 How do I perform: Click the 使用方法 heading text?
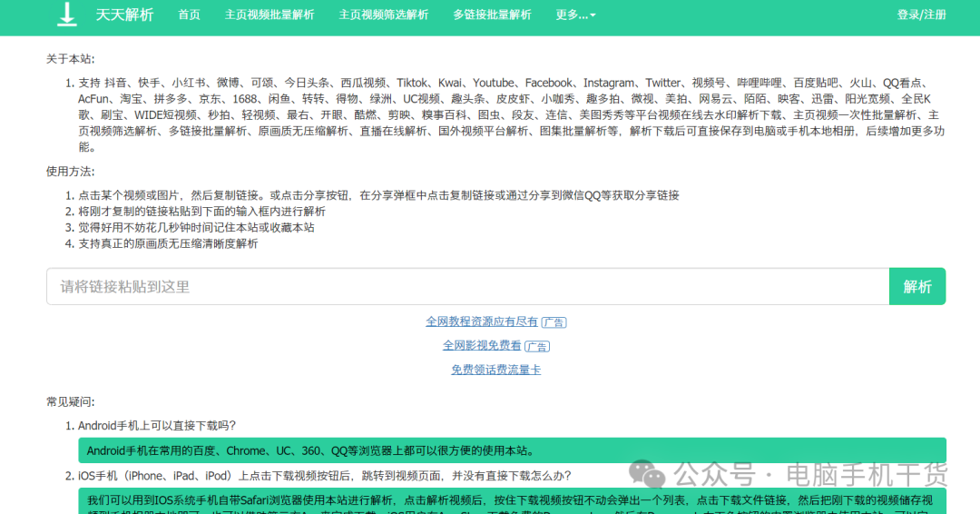point(71,172)
